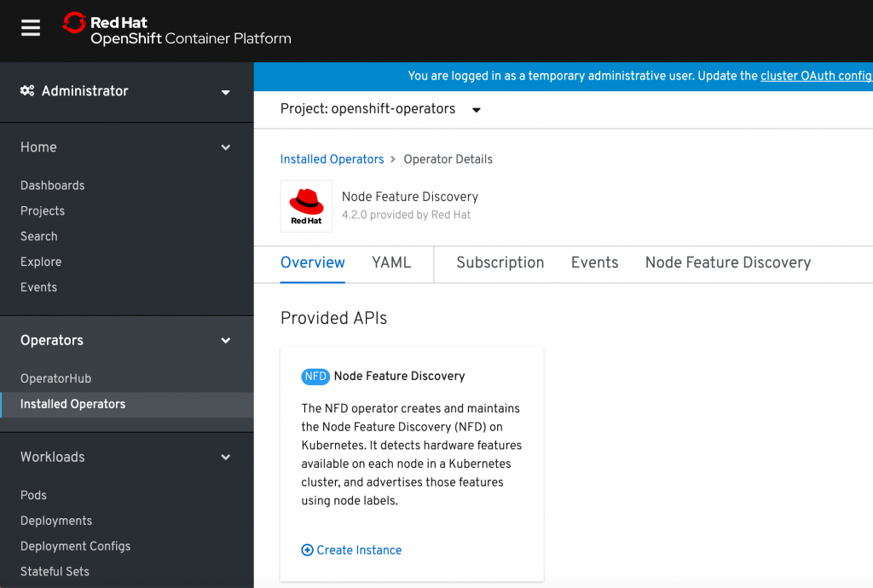
Task: Go to Pods in the sidebar
Action: pos(33,495)
